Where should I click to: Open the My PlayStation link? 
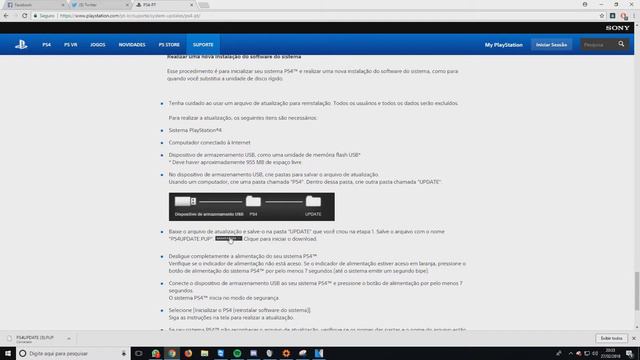click(503, 45)
